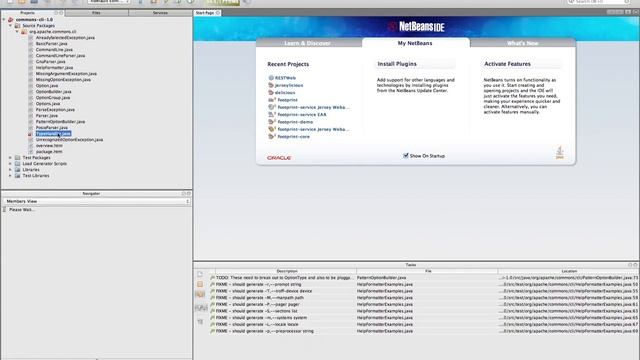Select MissingArgumentException.java file
Viewport: 640px width, 360px height.
pyautogui.click(x=66, y=73)
